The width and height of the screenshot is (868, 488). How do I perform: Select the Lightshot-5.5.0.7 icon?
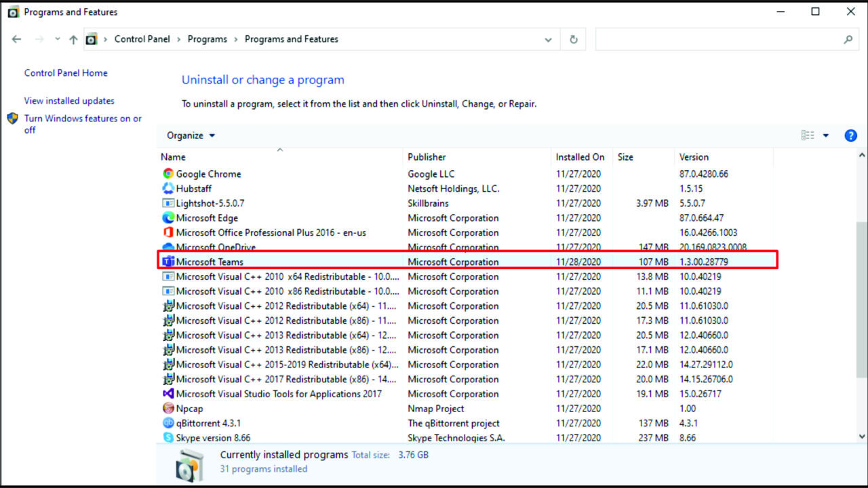coord(167,203)
